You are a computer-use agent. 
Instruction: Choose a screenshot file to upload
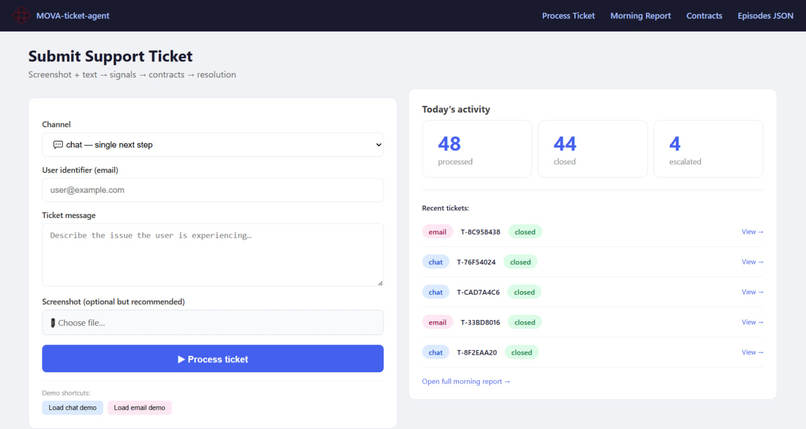coord(213,323)
